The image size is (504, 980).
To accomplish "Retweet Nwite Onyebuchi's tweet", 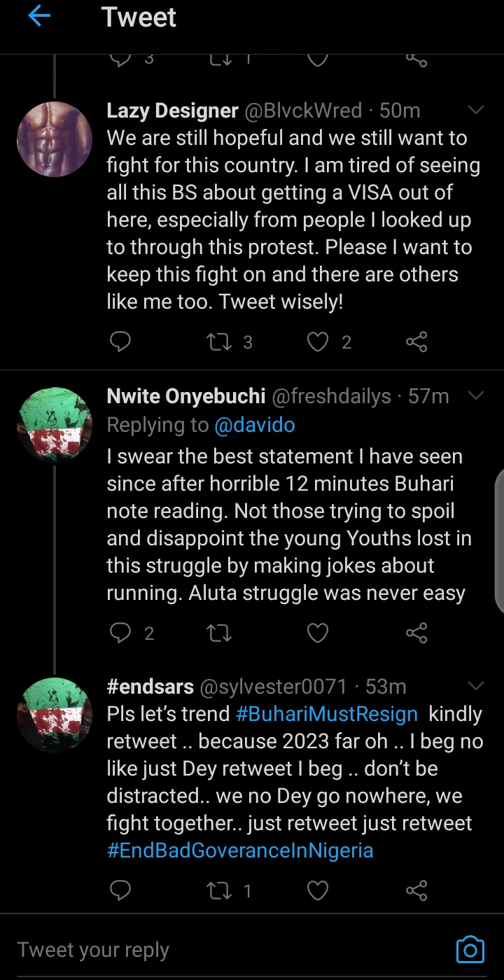I will pyautogui.click(x=220, y=633).
